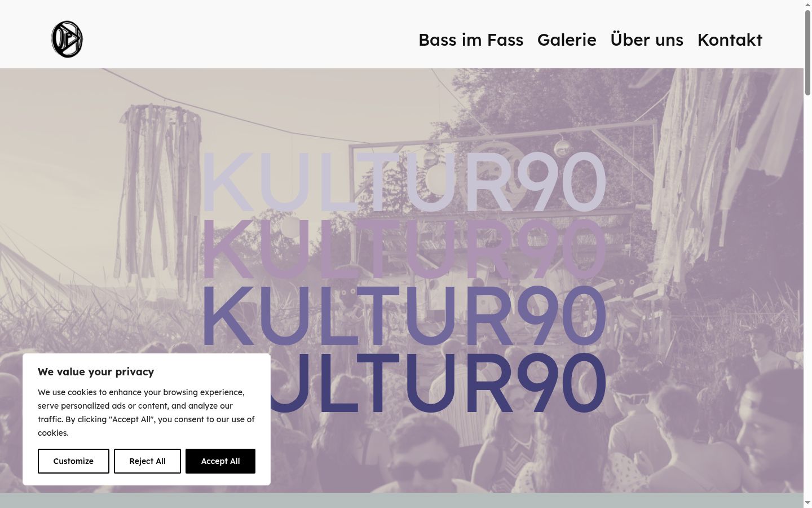This screenshot has width=812, height=508.
Task: Click the darkest KULTUR90 title line
Action: (437, 384)
